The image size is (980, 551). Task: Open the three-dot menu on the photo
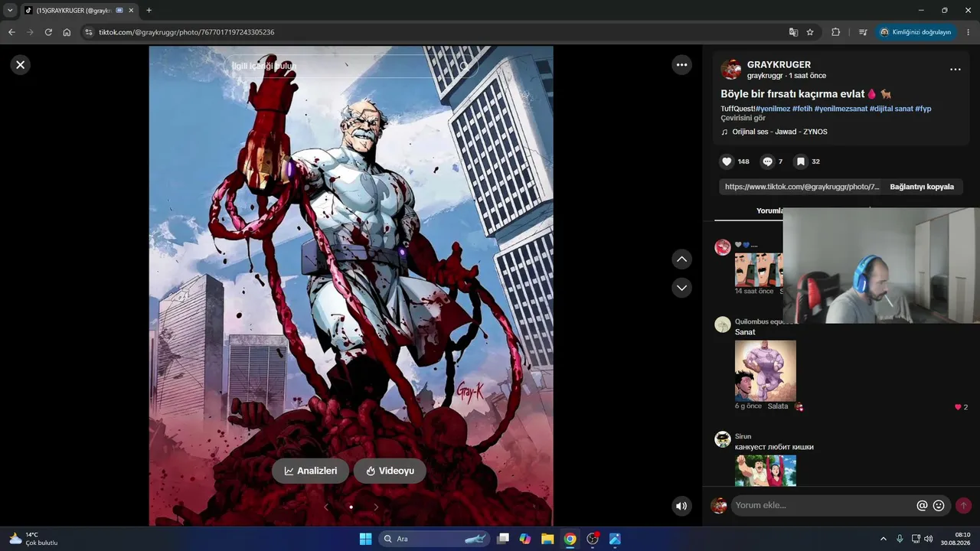coord(681,65)
